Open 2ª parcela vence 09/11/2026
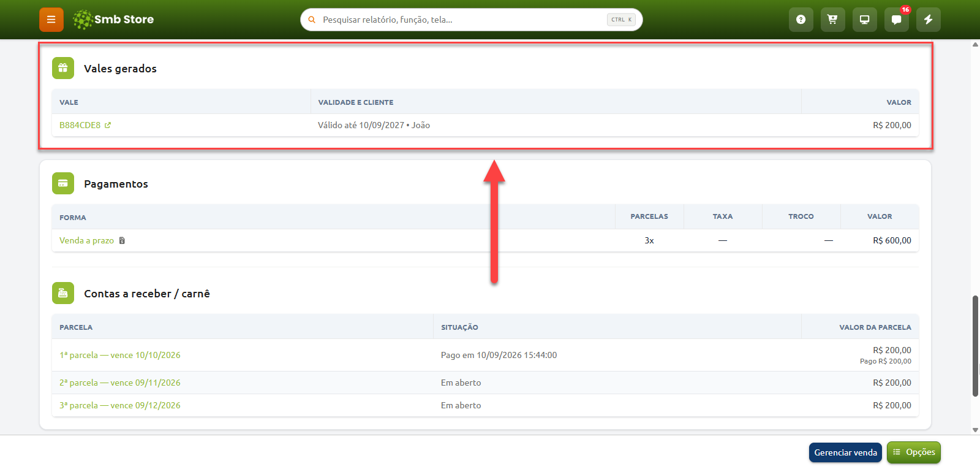980x469 pixels. pos(120,383)
